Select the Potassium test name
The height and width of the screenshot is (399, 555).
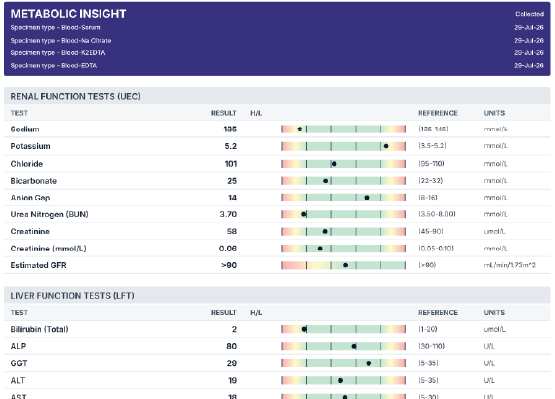(30, 146)
